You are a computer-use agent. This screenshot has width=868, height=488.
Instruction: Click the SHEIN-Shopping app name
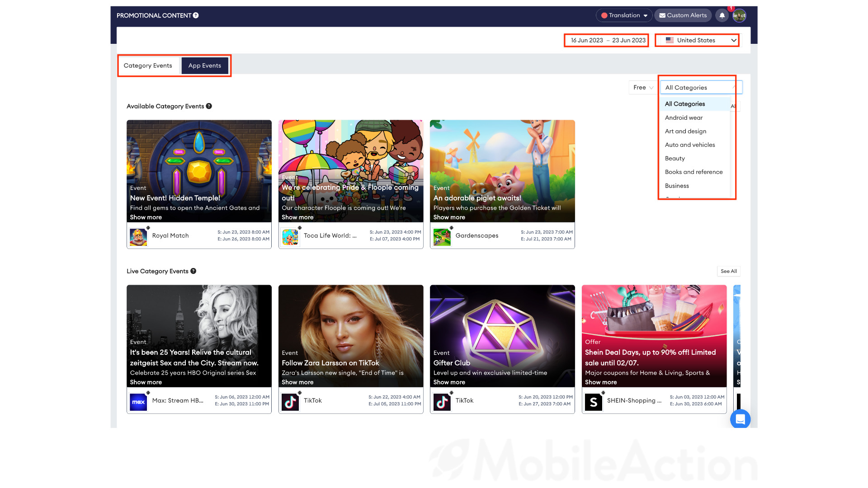[x=634, y=401]
